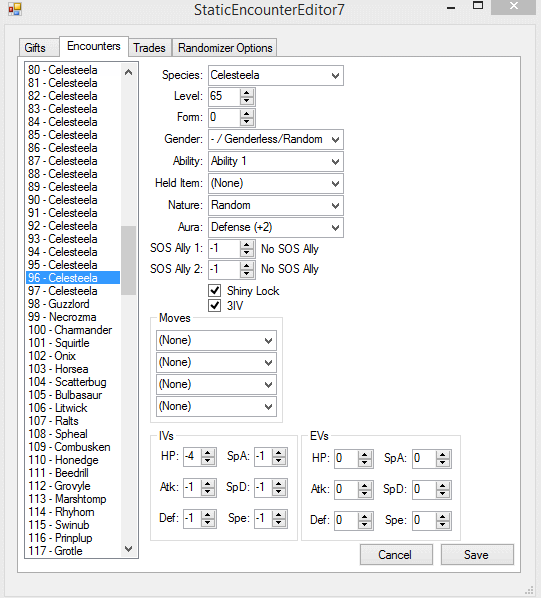Expand the Held Item dropdown
The height and width of the screenshot is (598, 541).
276,183
